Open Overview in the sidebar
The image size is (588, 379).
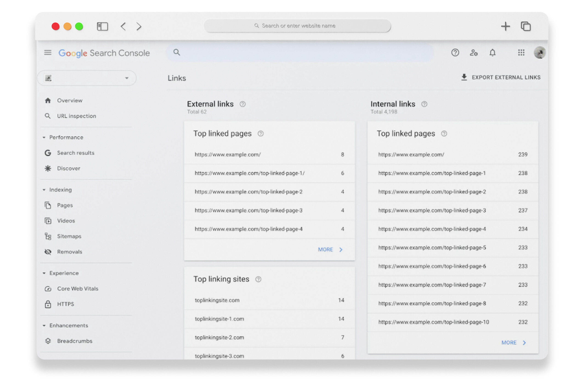[70, 100]
